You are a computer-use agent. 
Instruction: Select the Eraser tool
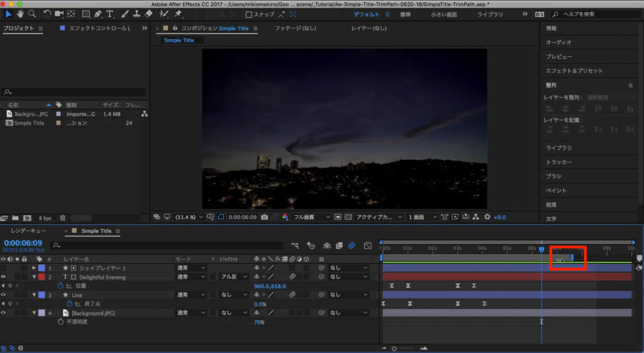[148, 14]
